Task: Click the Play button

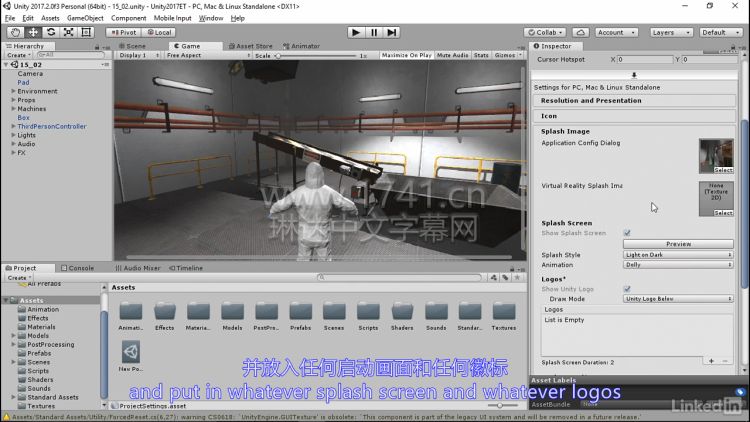Action: [x=355, y=32]
